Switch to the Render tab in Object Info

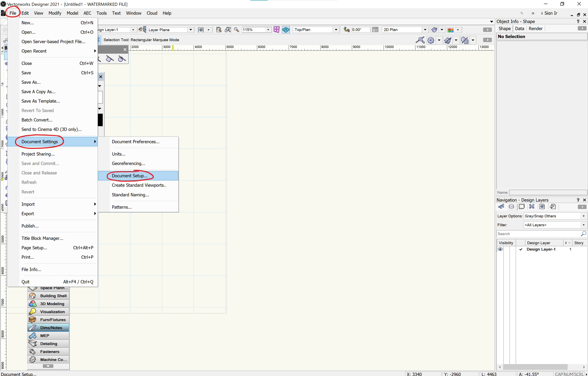(536, 29)
